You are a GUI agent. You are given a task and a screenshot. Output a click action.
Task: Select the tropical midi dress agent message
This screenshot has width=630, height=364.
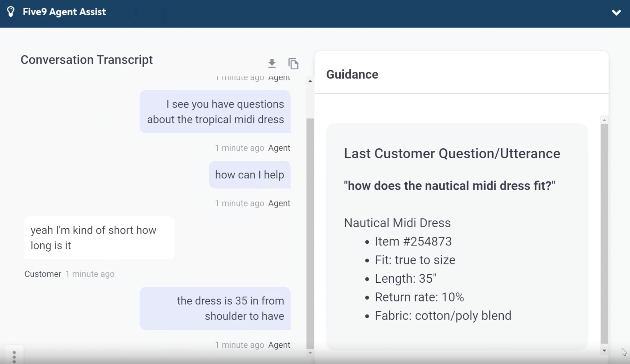(215, 112)
